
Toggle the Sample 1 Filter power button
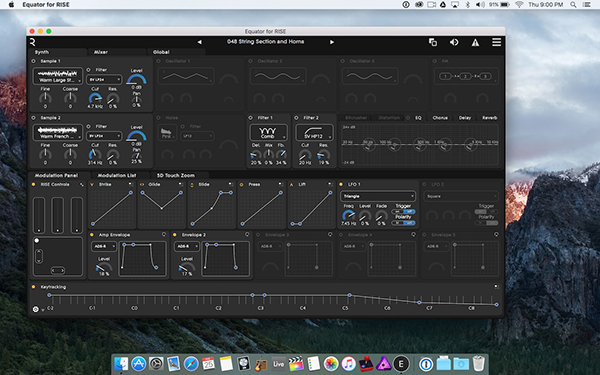(x=88, y=70)
